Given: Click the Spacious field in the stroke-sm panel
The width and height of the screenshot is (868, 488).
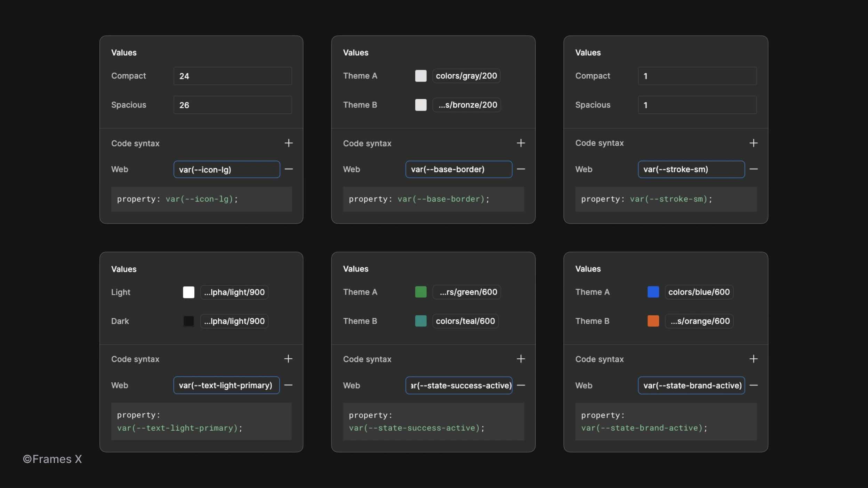Looking at the screenshot, I should click(x=697, y=105).
